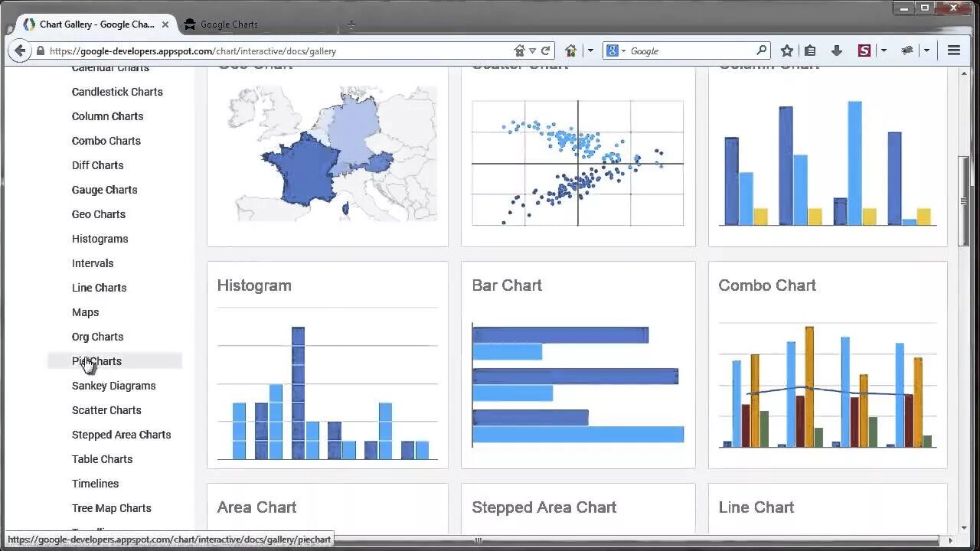Image resolution: width=980 pixels, height=551 pixels.
Task: Open Timelines in sidebar
Action: [x=95, y=484]
